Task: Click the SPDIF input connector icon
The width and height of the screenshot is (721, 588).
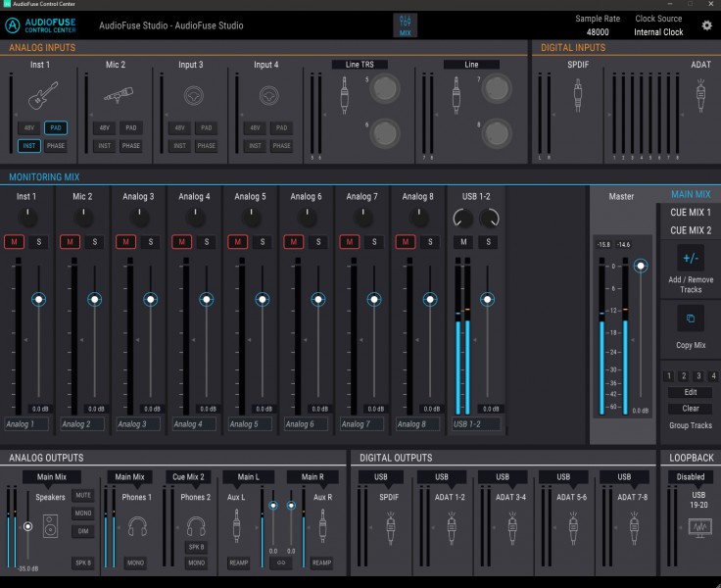Action: tap(578, 95)
